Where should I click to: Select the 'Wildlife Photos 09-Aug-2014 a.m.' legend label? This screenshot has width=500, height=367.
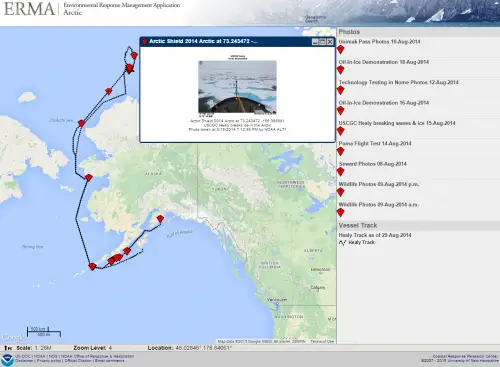[x=379, y=204]
